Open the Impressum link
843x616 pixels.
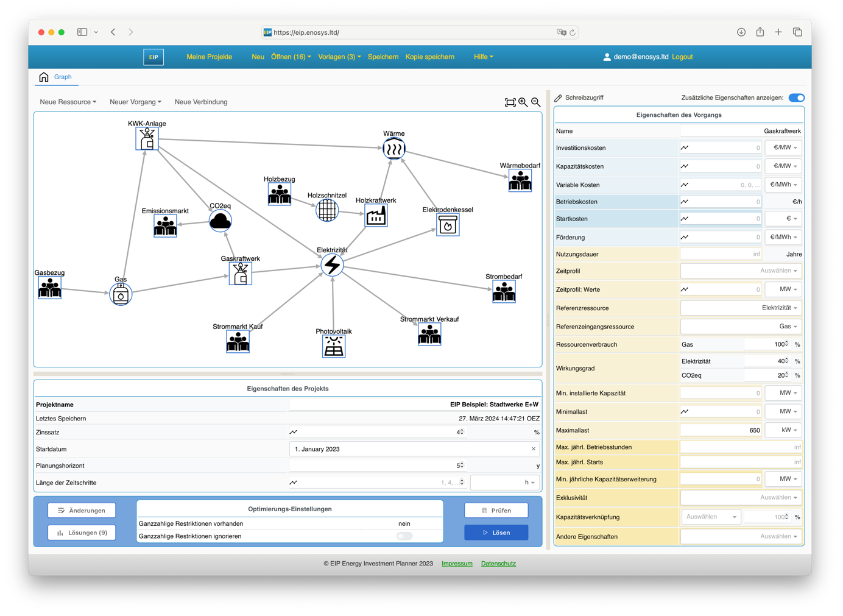click(457, 564)
